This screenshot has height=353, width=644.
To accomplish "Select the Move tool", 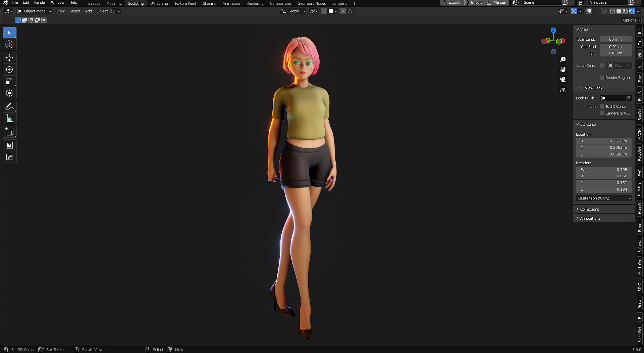I will [x=9, y=58].
